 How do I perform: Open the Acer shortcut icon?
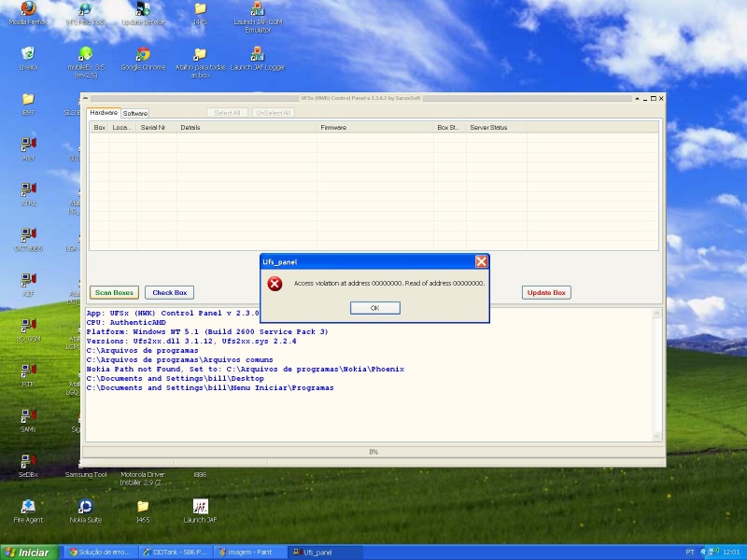[28, 149]
